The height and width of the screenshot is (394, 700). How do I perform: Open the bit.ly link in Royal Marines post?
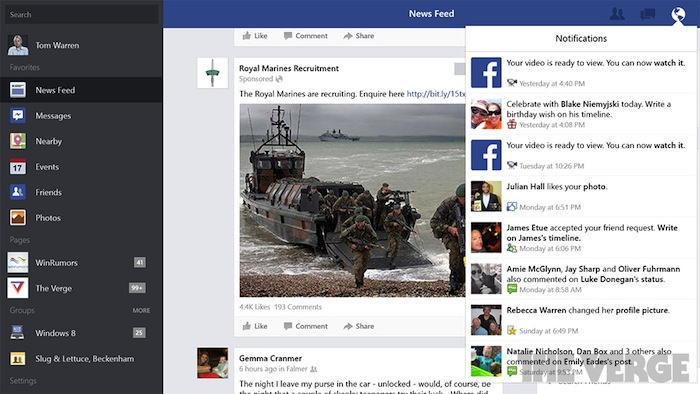[x=436, y=94]
